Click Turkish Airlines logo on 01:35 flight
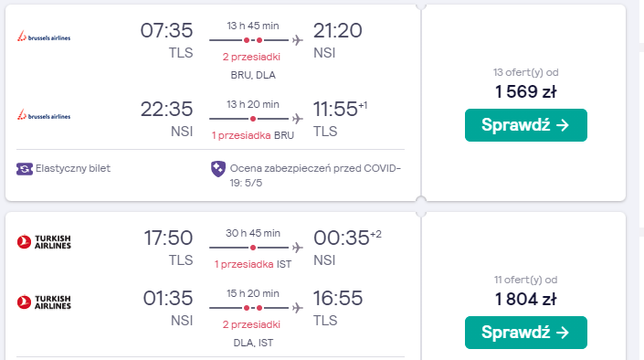The width and height of the screenshot is (644, 360). (44, 302)
